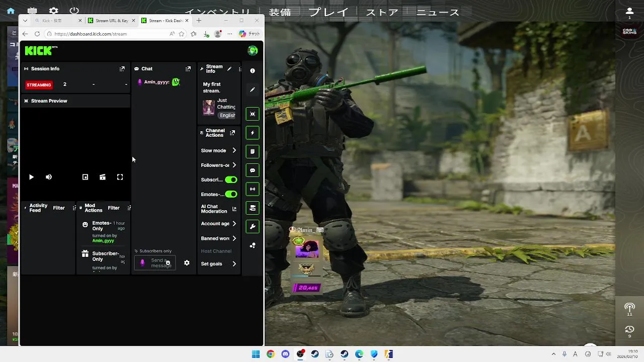The width and height of the screenshot is (644, 362).
Task: Focus the Send a message chat input
Action: coord(155,263)
